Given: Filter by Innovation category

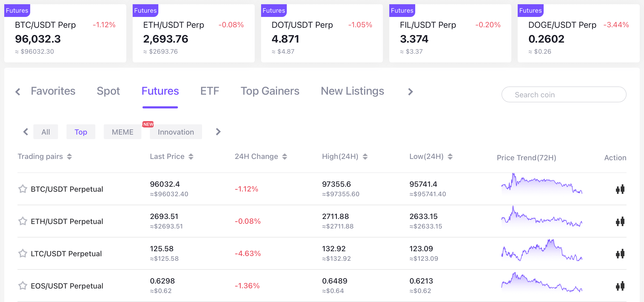Looking at the screenshot, I should (x=176, y=132).
